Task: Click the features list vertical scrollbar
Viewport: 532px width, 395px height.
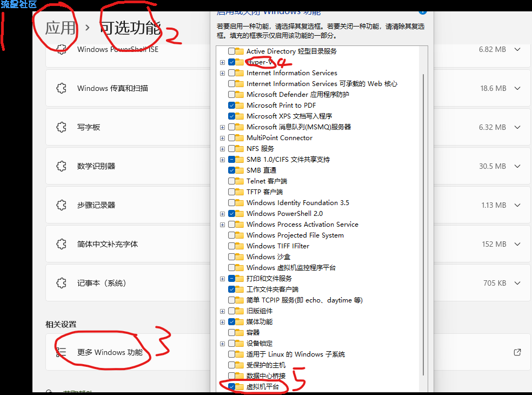Action: click(424, 216)
